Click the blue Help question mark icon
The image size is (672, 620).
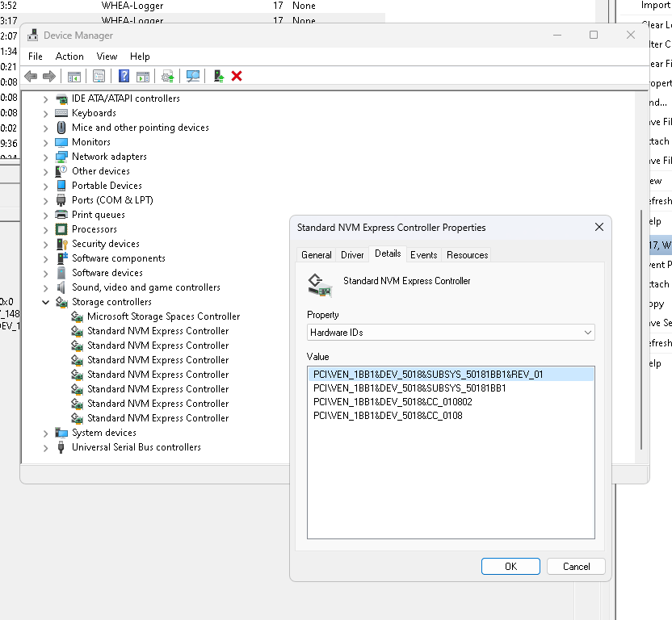point(124,76)
